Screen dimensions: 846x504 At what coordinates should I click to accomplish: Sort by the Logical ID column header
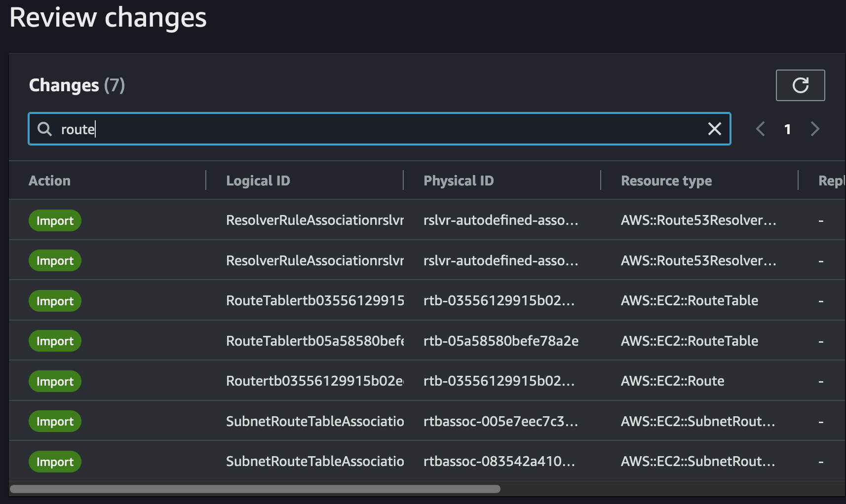[258, 180]
